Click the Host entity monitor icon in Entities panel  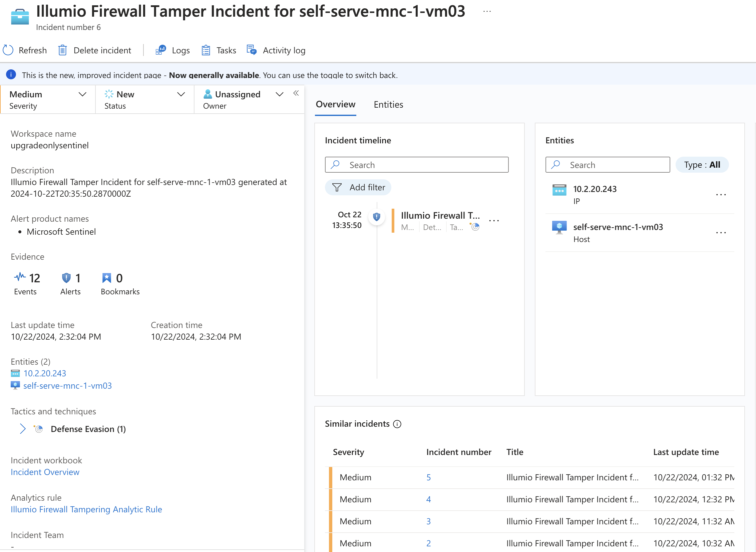tap(559, 228)
